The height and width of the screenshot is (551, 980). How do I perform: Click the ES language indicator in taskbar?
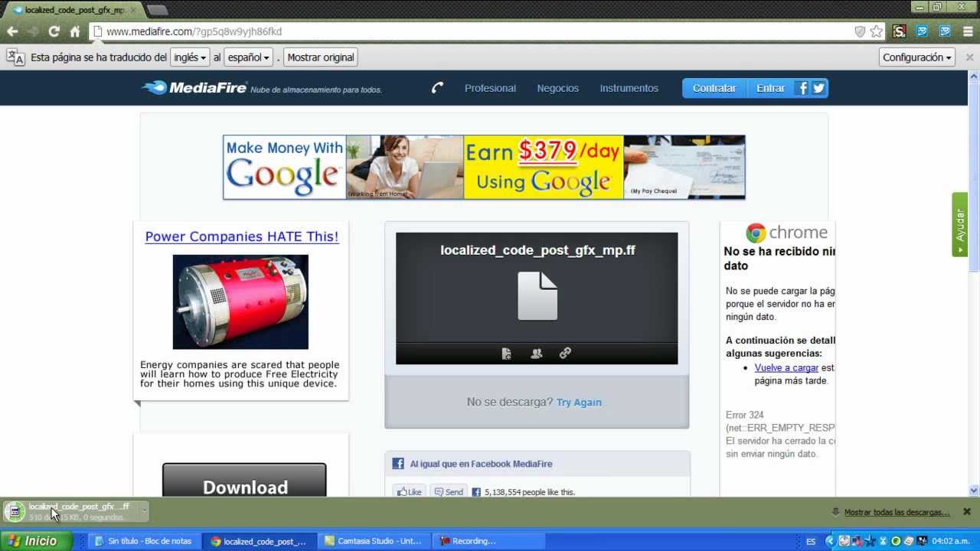[x=811, y=541]
